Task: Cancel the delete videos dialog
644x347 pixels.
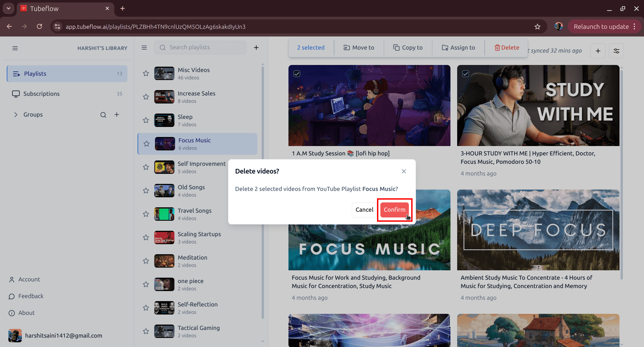Action: tap(364, 209)
